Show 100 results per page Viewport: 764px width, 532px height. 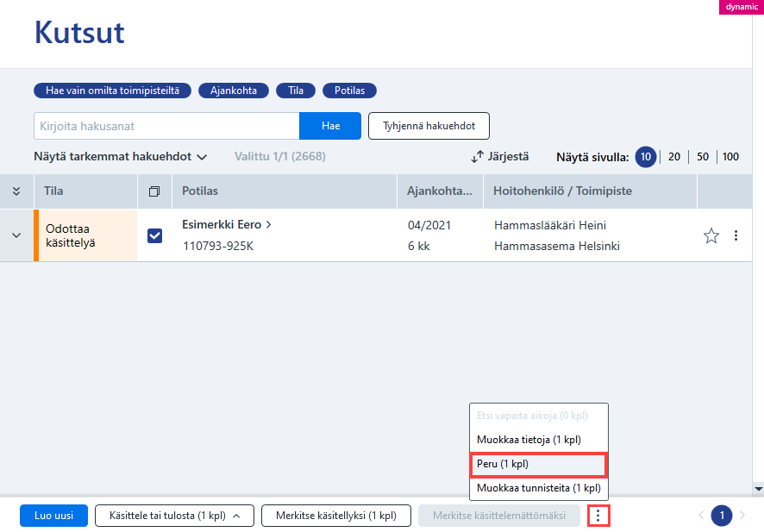(x=730, y=157)
